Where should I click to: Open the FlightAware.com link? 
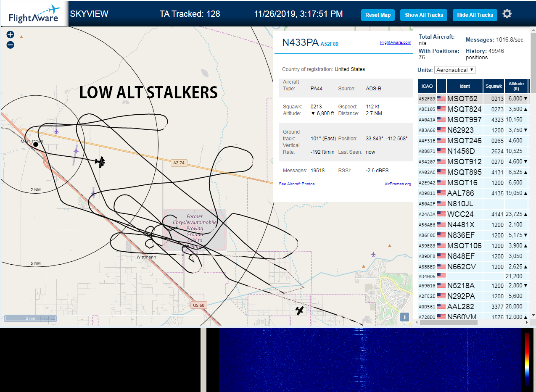pos(395,42)
